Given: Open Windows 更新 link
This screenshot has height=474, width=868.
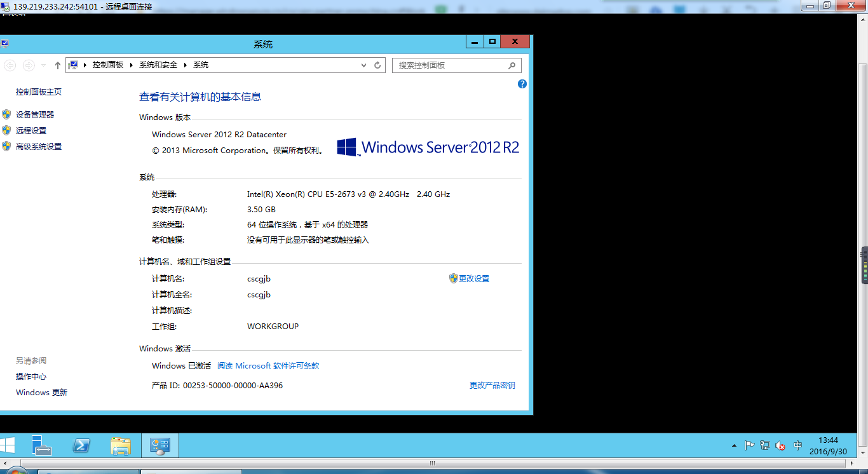Looking at the screenshot, I should (41, 393).
